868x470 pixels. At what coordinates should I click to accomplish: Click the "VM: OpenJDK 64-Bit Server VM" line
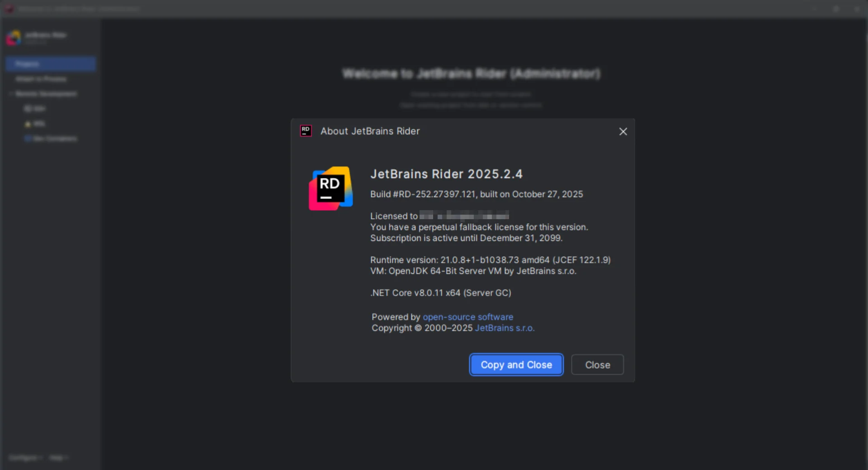coord(473,271)
